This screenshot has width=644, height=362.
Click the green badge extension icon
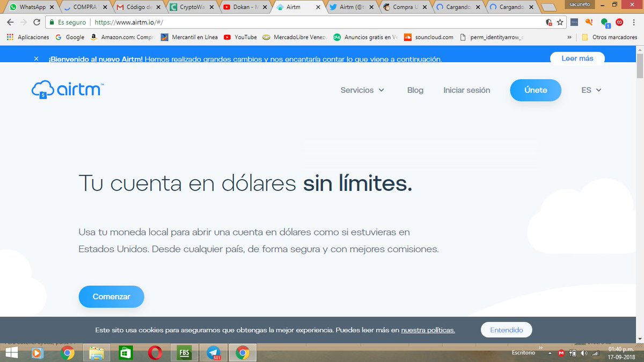coord(605,23)
